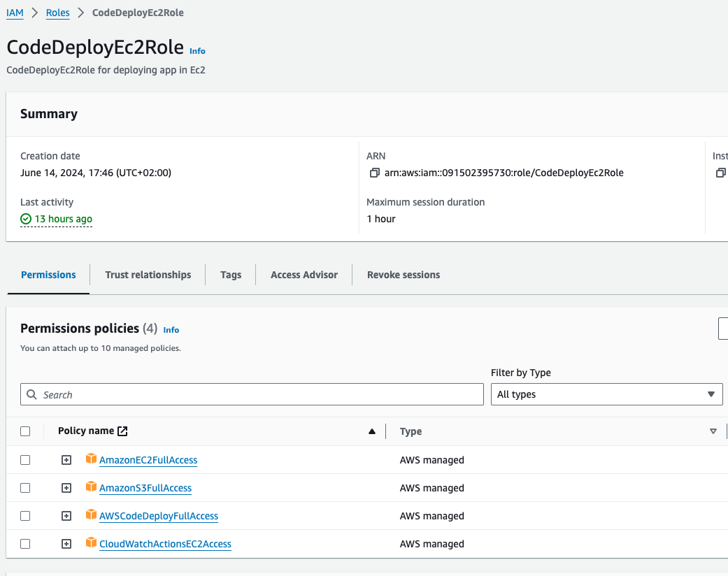This screenshot has width=728, height=576.
Task: Open the AWSCodeDeployFullAccess policy link
Action: tap(159, 516)
